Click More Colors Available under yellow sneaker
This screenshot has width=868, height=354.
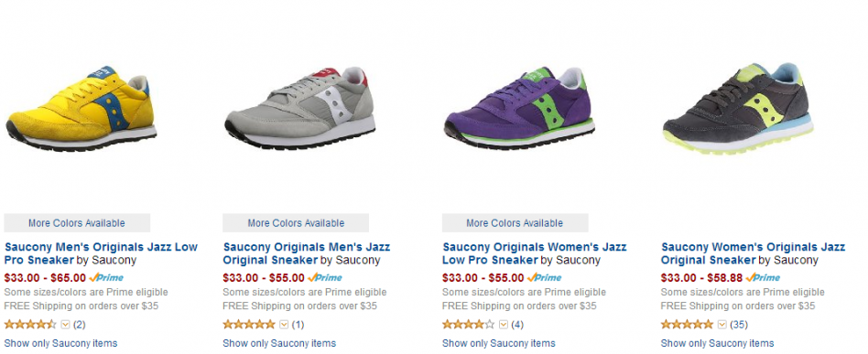77,223
